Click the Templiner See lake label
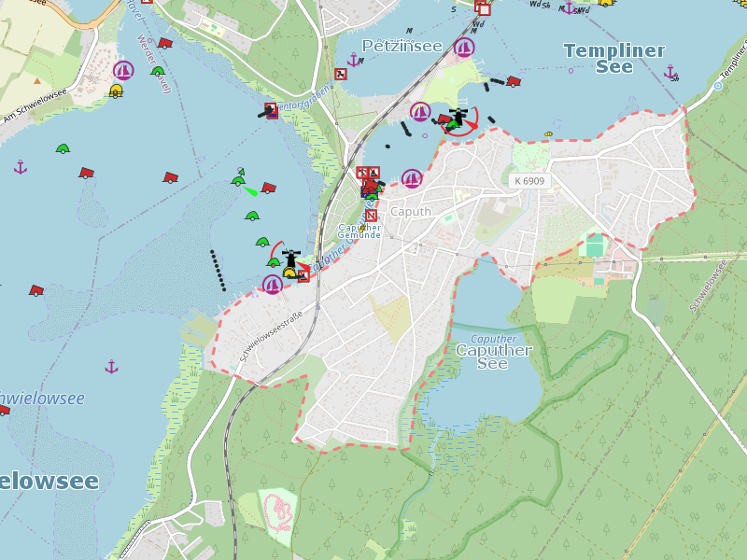The image size is (747, 560). (x=614, y=58)
